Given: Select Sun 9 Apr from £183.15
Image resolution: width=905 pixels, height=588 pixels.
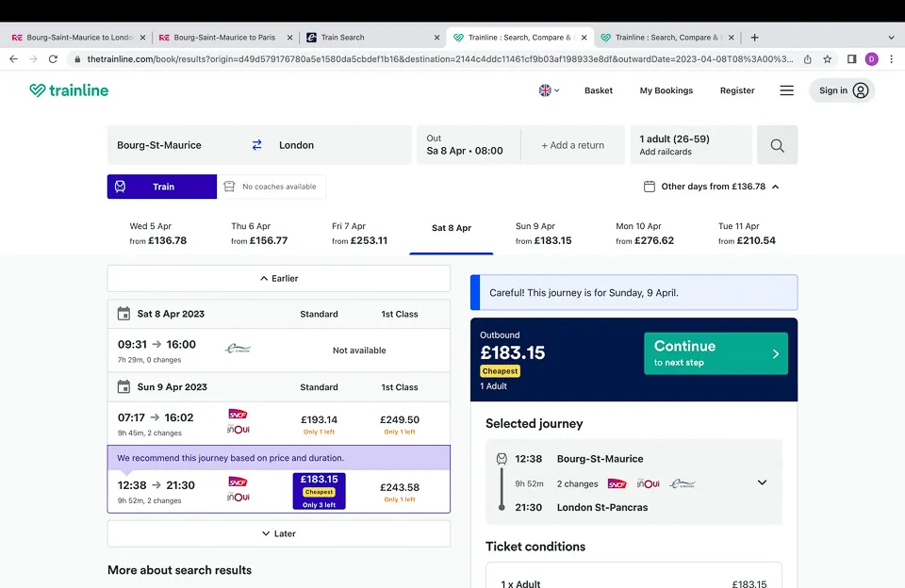Looking at the screenshot, I should click(544, 234).
